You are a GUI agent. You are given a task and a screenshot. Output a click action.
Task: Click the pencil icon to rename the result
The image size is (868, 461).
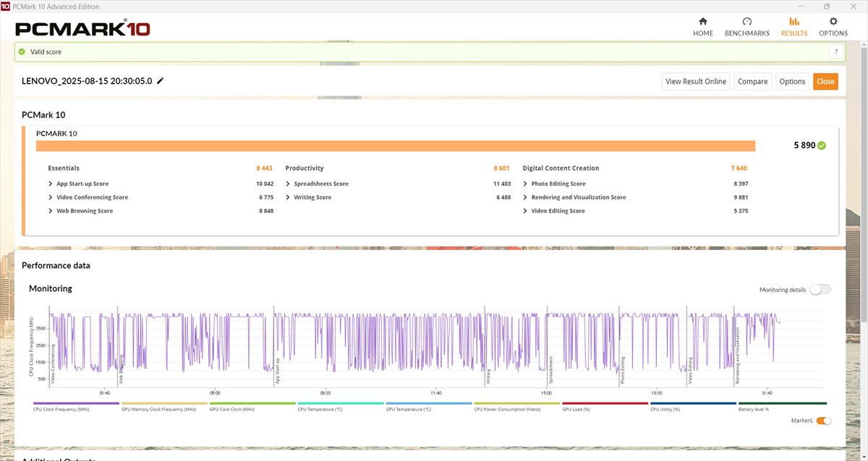tap(161, 81)
